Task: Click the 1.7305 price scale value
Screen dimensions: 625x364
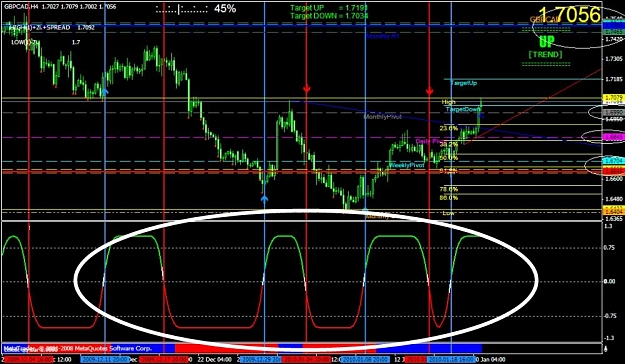Action: (x=613, y=59)
